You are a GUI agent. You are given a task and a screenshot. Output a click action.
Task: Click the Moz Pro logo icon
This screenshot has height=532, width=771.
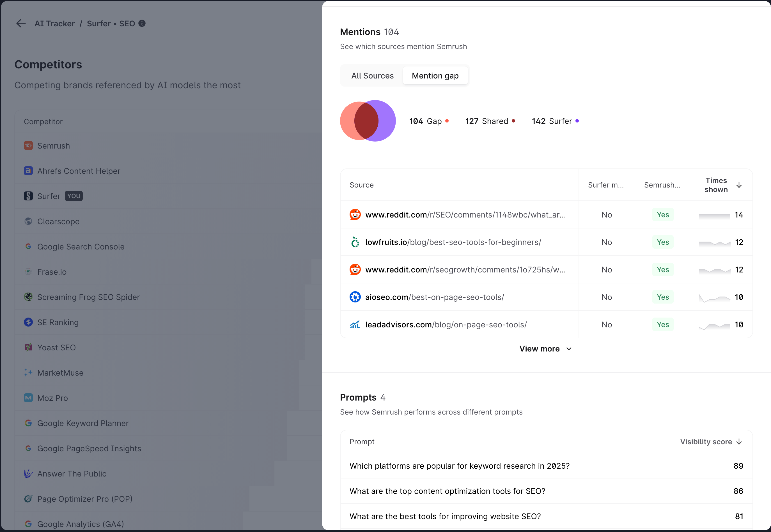click(28, 398)
